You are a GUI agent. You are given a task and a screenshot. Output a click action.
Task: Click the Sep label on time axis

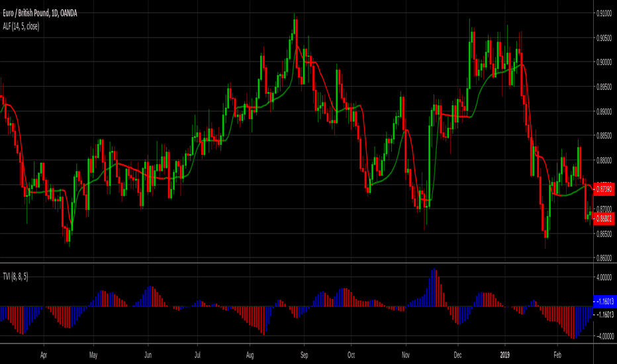[304, 355]
